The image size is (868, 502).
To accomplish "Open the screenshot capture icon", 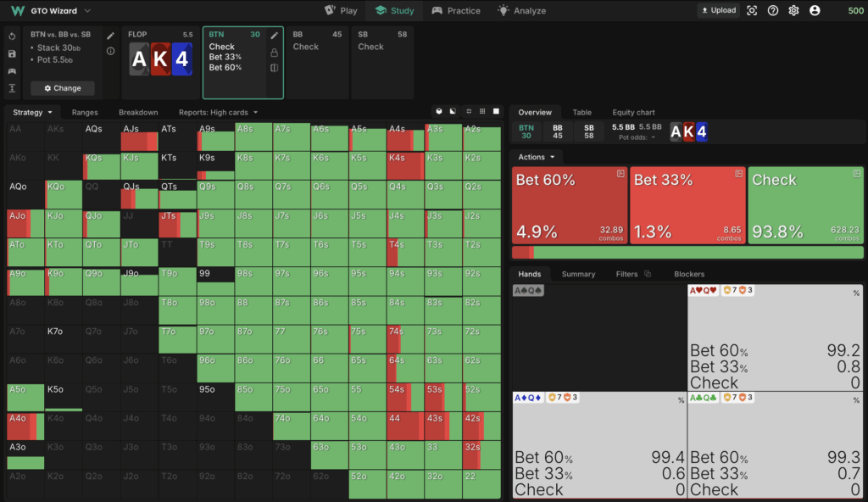I will click(x=752, y=10).
